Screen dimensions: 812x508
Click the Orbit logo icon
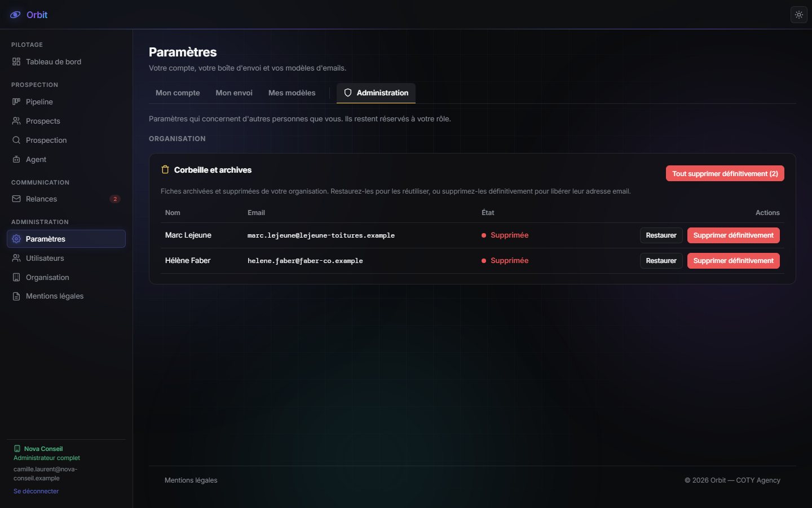[16, 15]
